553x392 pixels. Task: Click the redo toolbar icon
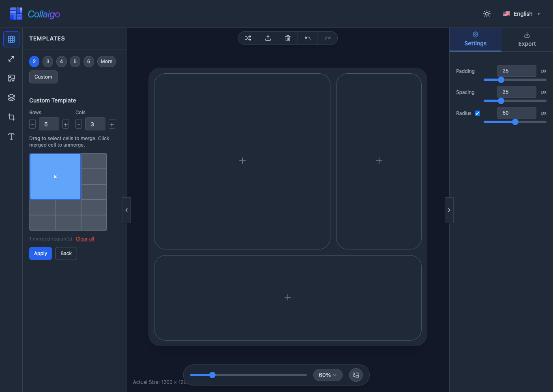[x=328, y=38]
